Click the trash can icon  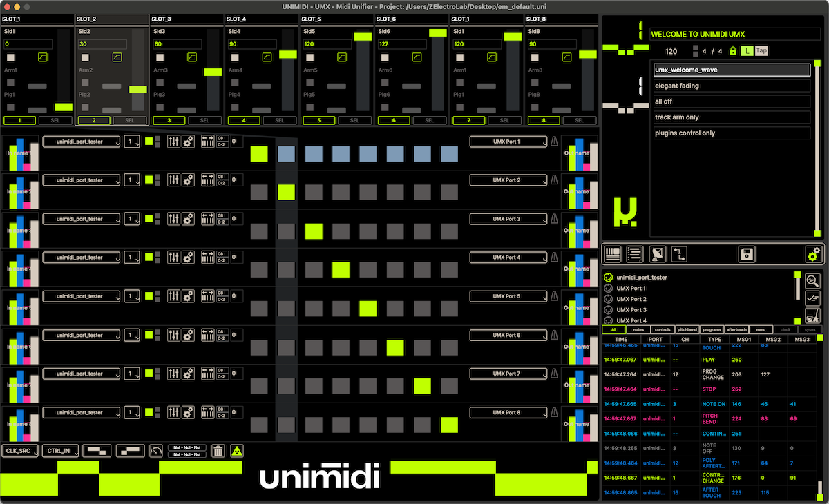tap(218, 451)
